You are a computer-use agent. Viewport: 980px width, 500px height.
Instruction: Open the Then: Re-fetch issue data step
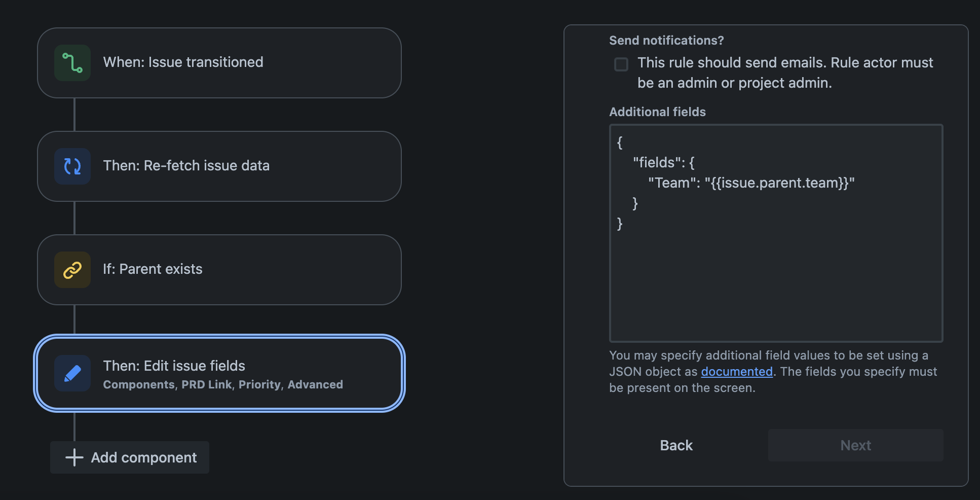[219, 166]
